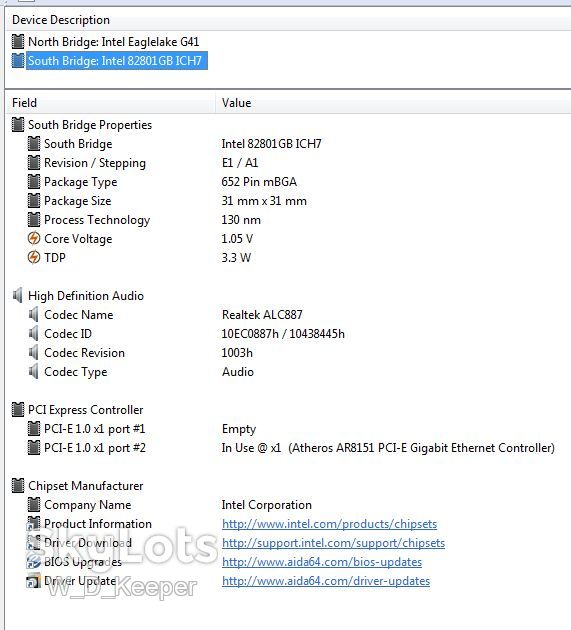Select the Device Description header label

coord(61,20)
